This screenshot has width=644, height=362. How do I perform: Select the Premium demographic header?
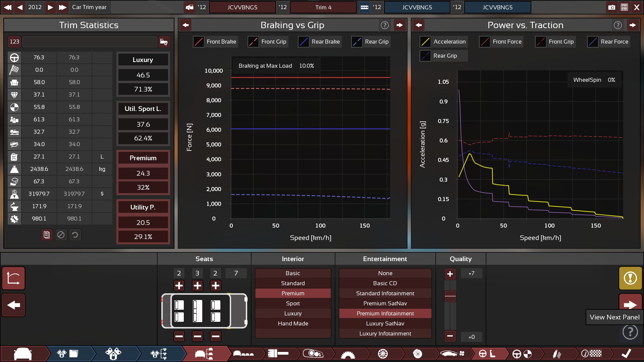pos(143,158)
